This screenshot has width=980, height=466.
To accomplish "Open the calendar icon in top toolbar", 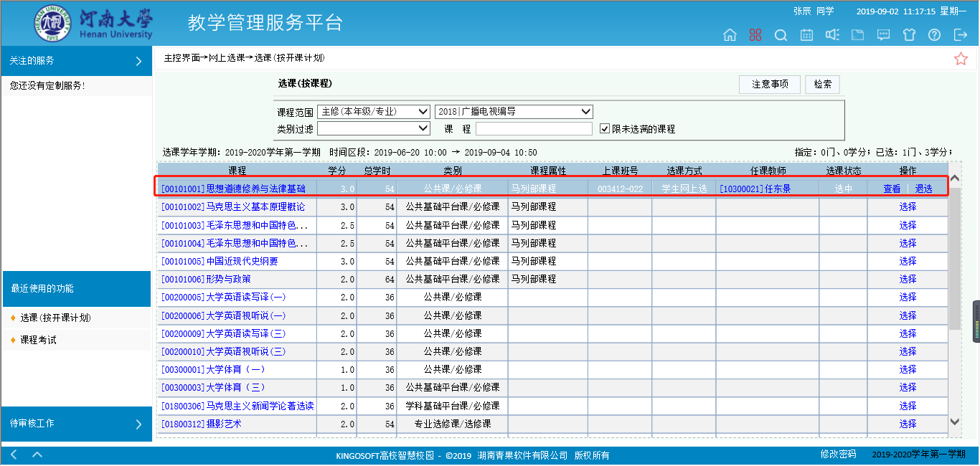I will 806,35.
